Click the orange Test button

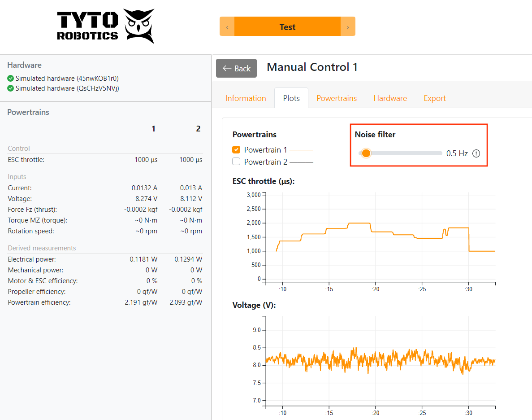click(x=287, y=26)
